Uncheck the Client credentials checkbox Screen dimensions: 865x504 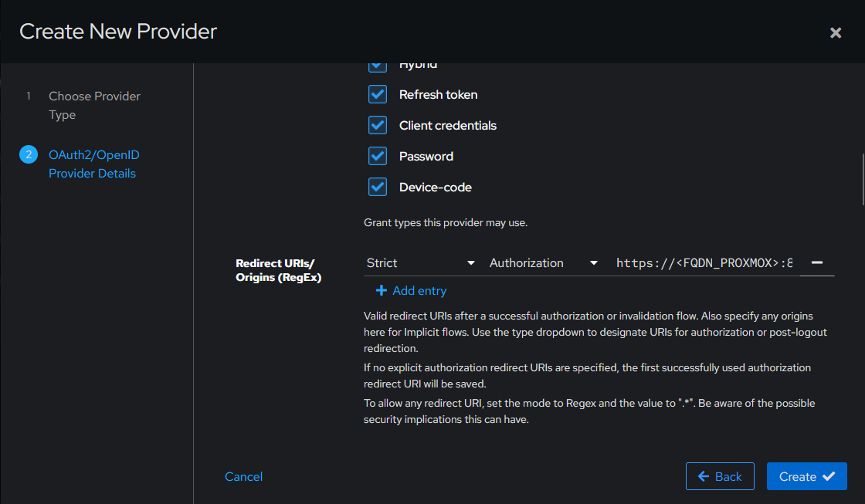point(378,125)
